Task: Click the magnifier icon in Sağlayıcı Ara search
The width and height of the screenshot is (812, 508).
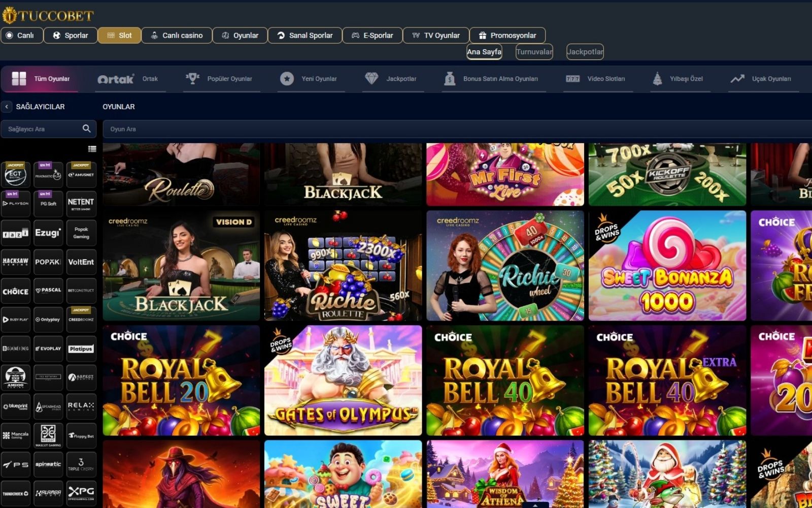Action: (x=87, y=129)
